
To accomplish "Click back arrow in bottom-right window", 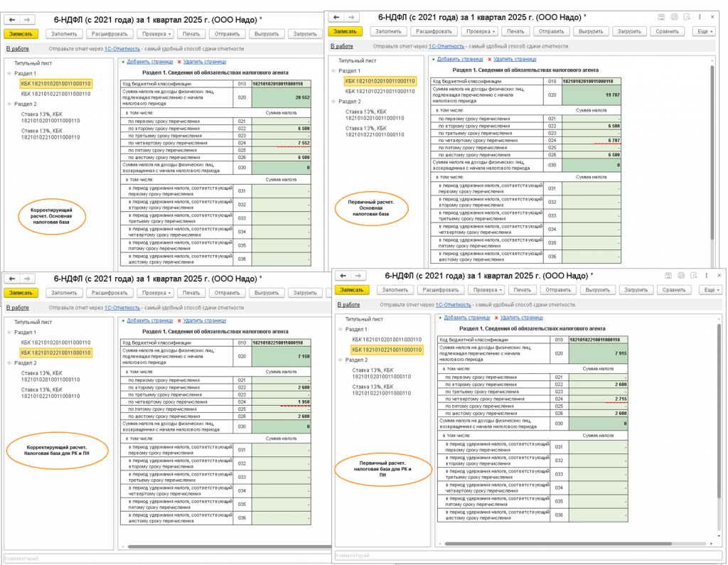I will pyautogui.click(x=343, y=276).
